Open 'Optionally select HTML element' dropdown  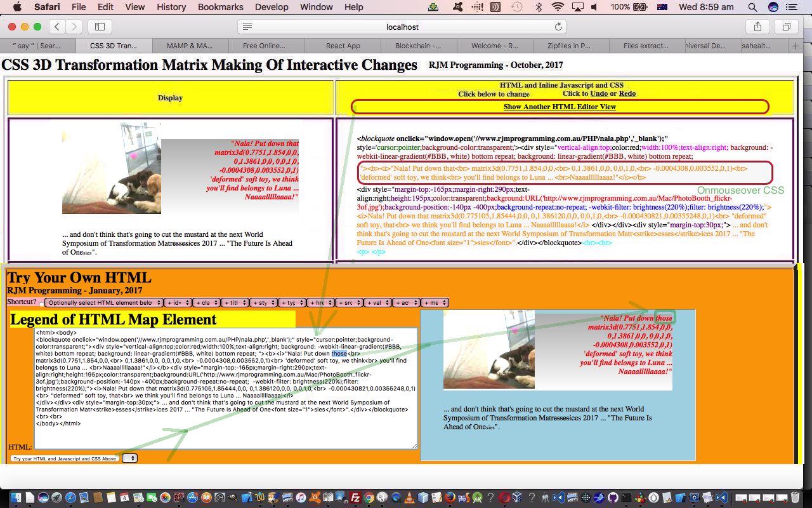pyautogui.click(x=103, y=303)
